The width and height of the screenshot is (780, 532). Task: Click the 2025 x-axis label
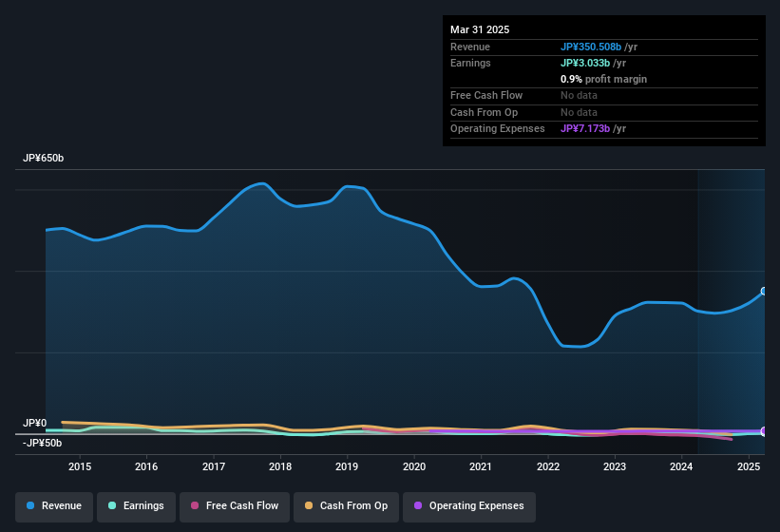(748, 466)
